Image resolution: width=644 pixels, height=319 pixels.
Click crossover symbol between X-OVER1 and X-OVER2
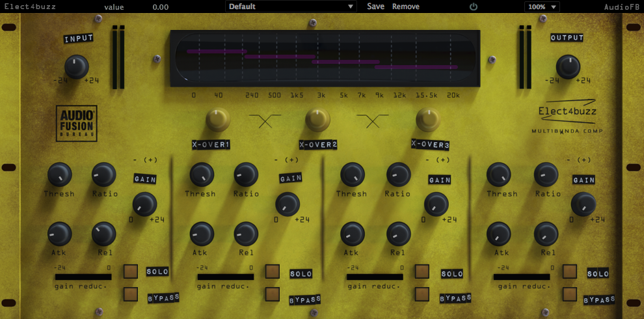(265, 121)
